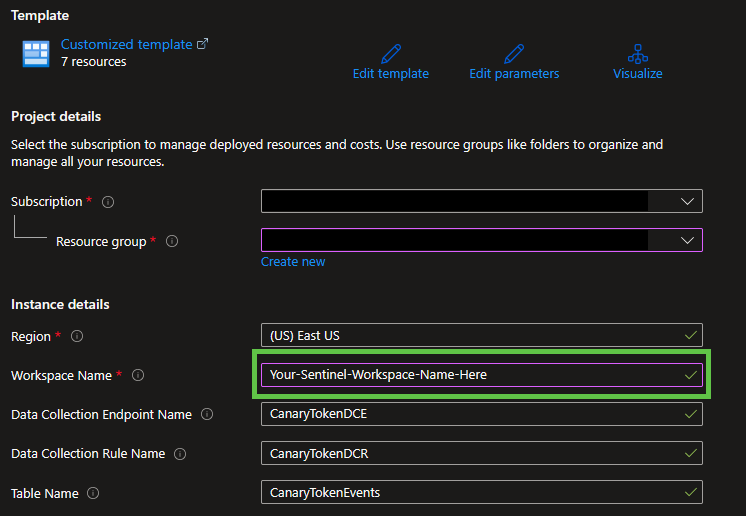This screenshot has height=516, width=746.
Task: Show info tooltip for Table Name
Action: pyautogui.click(x=93, y=493)
